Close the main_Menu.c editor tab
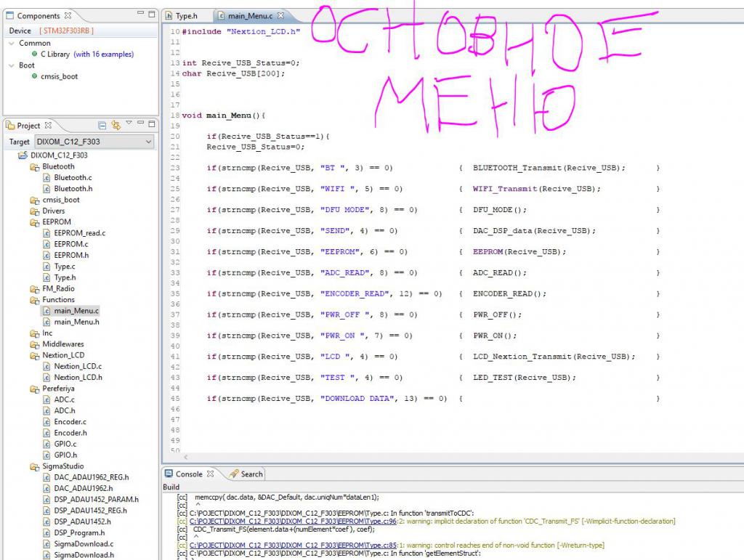 pyautogui.click(x=281, y=15)
